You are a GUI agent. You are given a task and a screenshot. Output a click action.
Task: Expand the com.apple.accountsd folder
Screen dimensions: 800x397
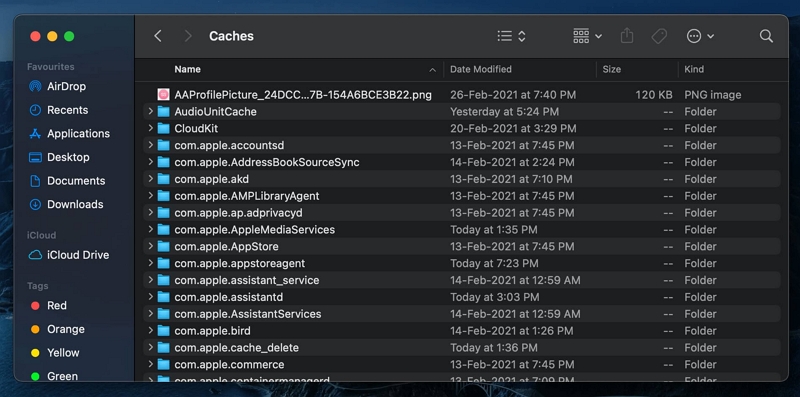pyautogui.click(x=151, y=145)
